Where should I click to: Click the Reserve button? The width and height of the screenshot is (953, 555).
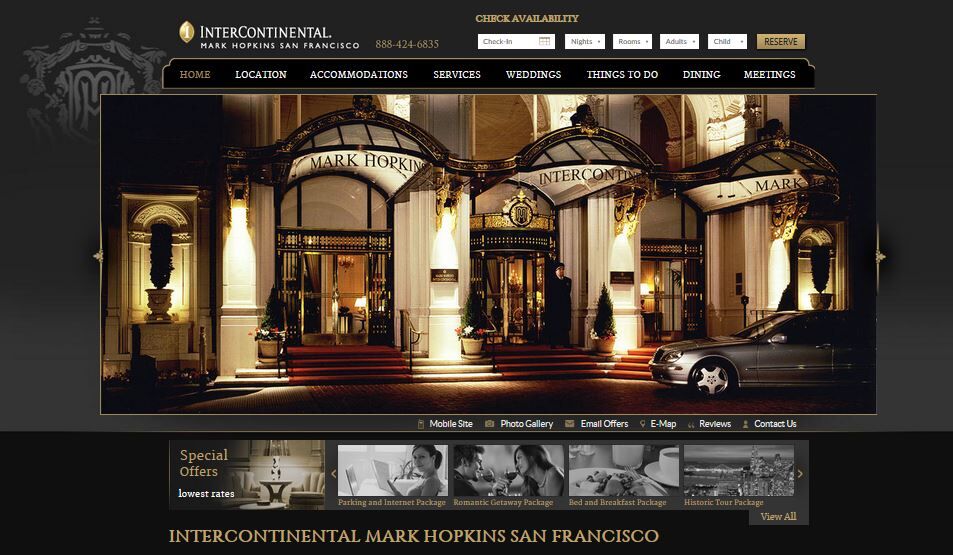(x=781, y=41)
